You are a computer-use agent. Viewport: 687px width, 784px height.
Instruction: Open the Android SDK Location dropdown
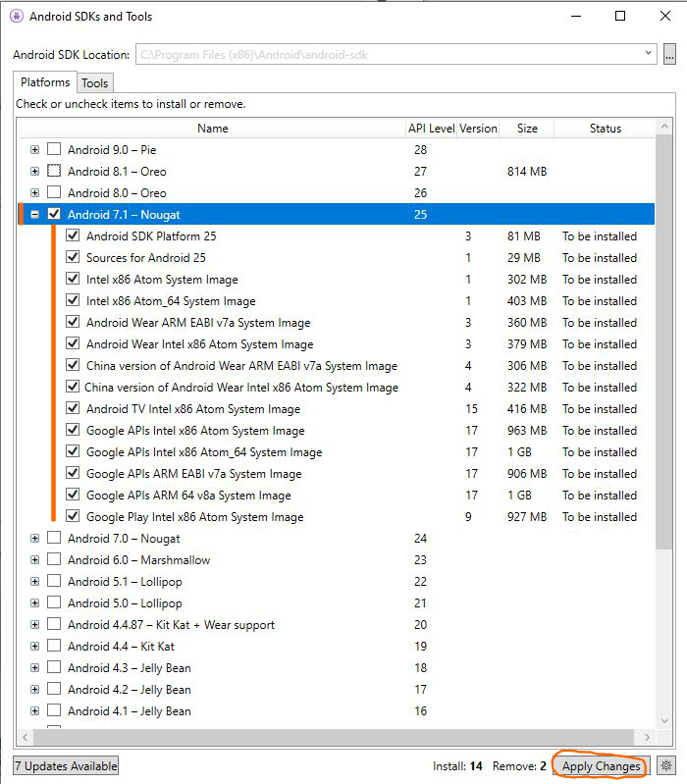click(649, 54)
